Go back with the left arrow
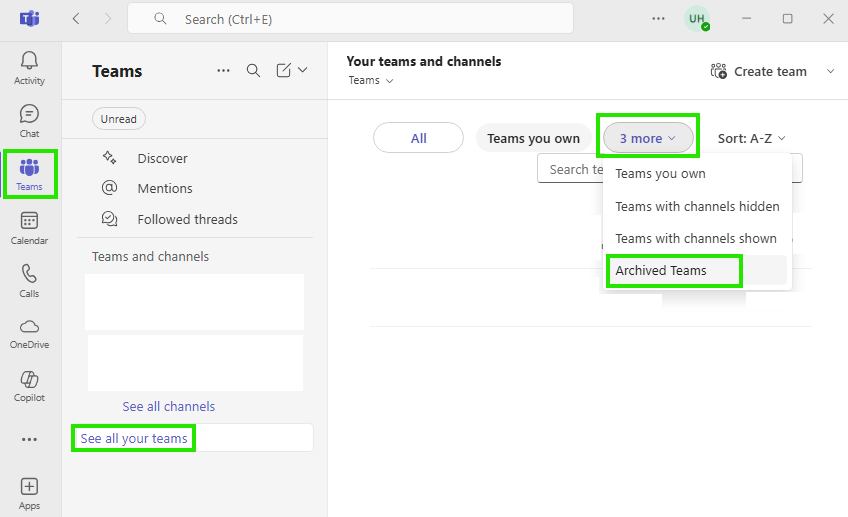Viewport: 848px width, 517px height. [76, 19]
